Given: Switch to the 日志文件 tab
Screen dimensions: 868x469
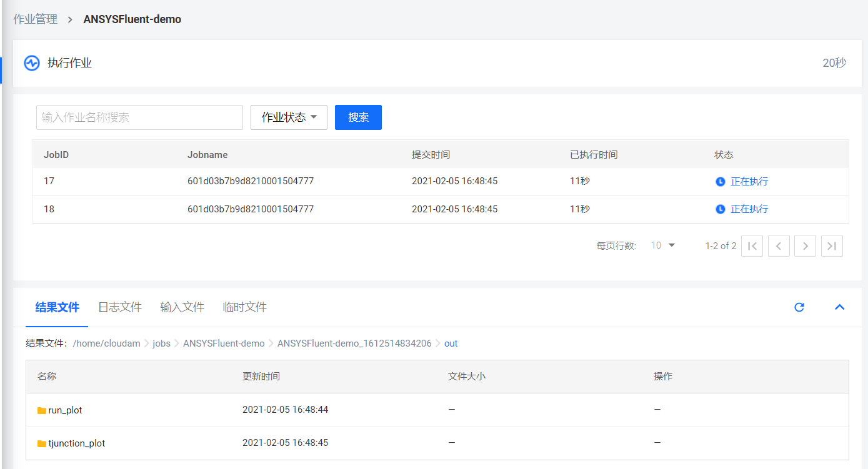Looking at the screenshot, I should 120,307.
